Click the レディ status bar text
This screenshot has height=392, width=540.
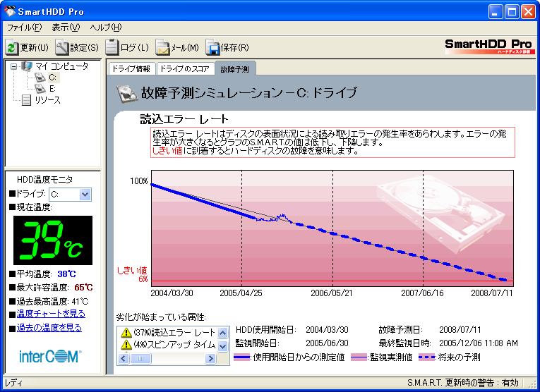13,383
